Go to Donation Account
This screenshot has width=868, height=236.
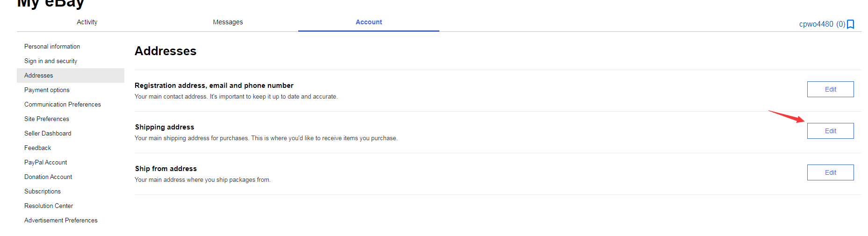(x=48, y=177)
